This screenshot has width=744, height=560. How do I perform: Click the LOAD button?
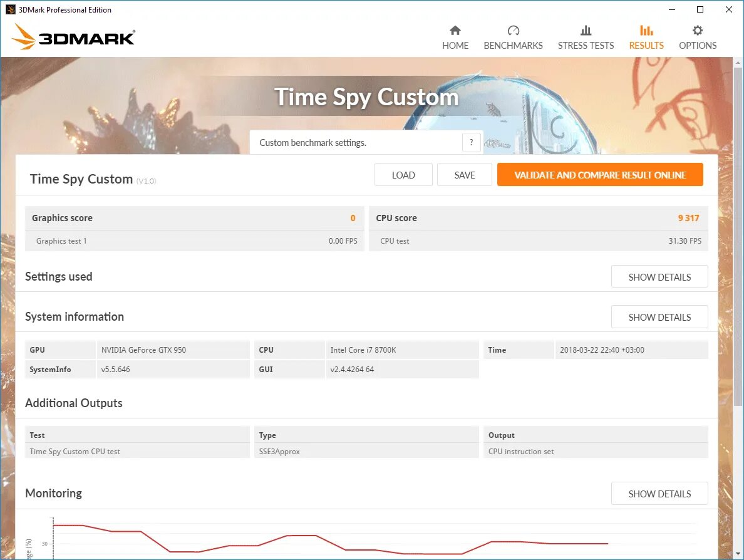tap(403, 175)
